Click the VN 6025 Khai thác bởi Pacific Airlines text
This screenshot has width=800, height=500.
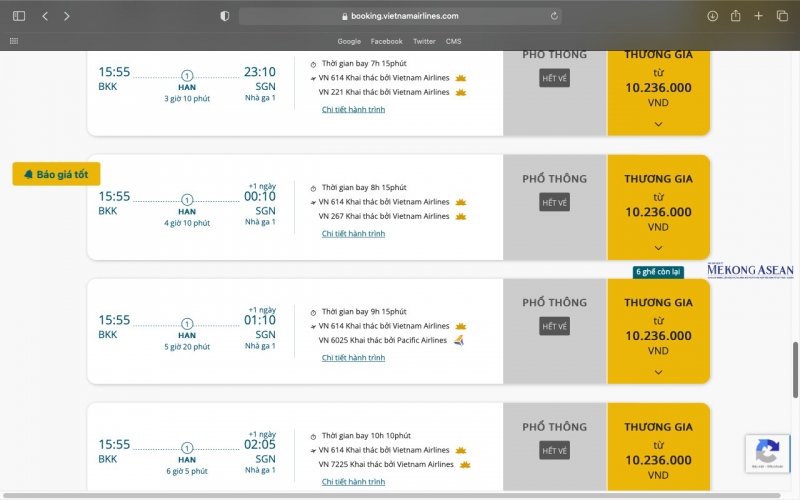tap(383, 340)
